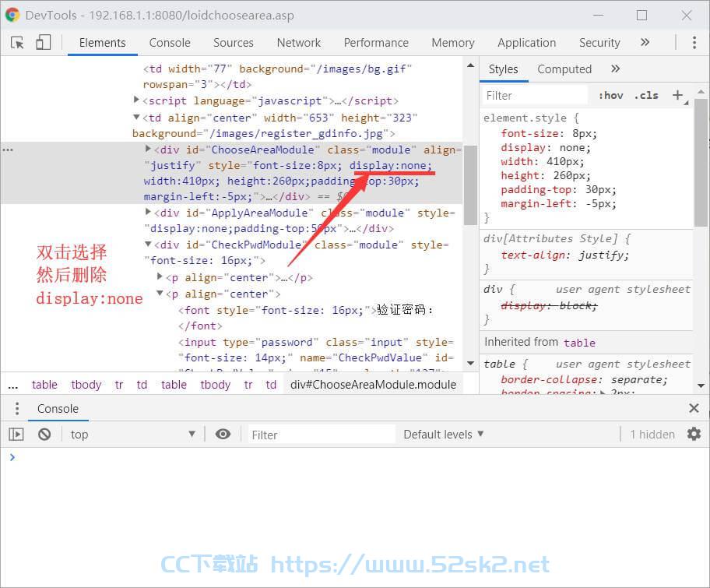Screen dimensions: 710x588
Task: Open the Application tab
Action: (x=526, y=43)
